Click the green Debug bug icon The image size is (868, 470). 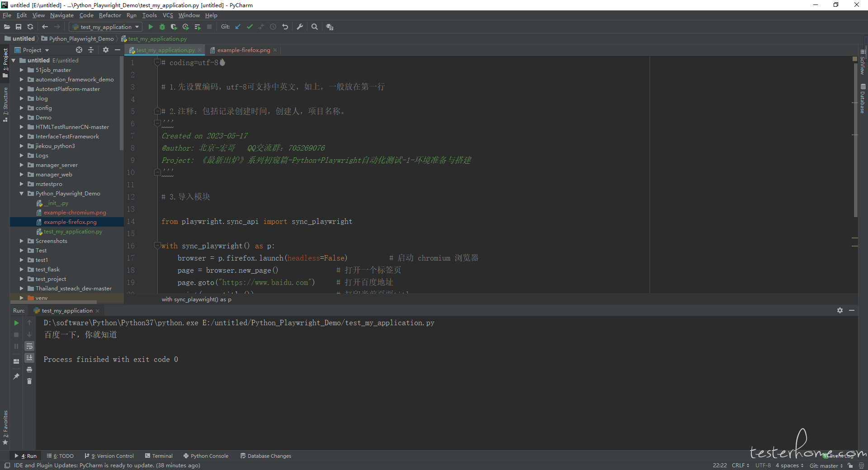[x=162, y=27]
